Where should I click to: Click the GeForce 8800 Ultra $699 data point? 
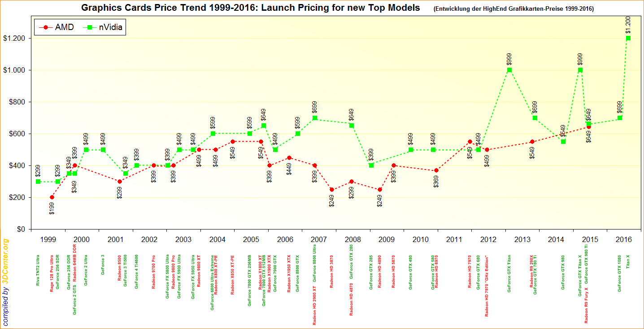(x=315, y=118)
